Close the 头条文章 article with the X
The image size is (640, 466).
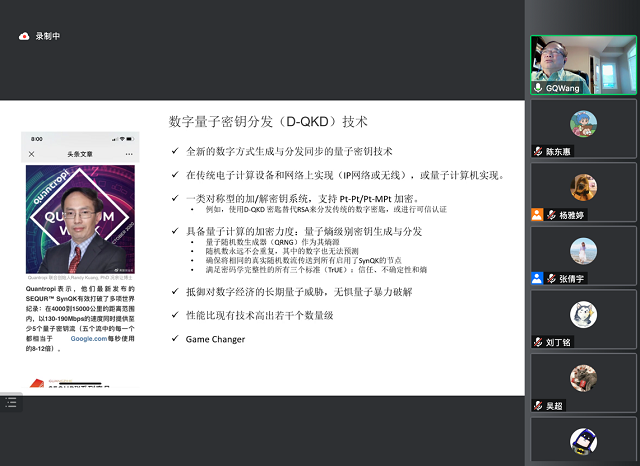pos(31,154)
